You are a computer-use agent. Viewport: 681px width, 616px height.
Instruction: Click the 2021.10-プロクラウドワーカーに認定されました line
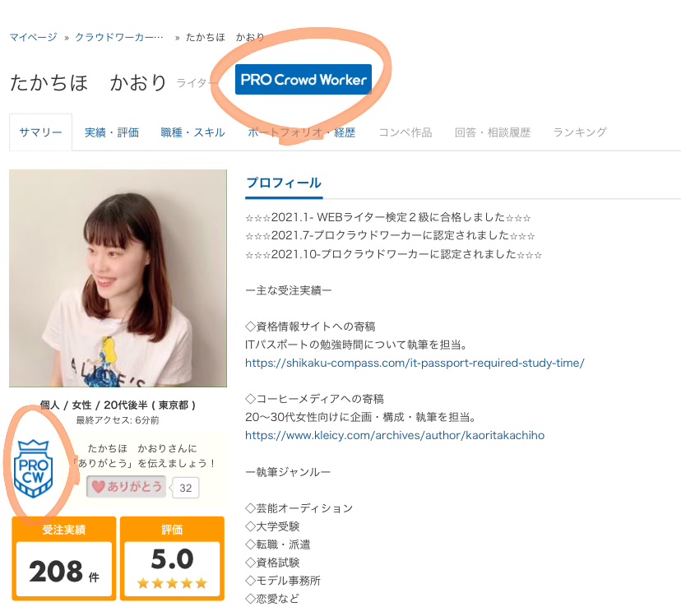393,254
